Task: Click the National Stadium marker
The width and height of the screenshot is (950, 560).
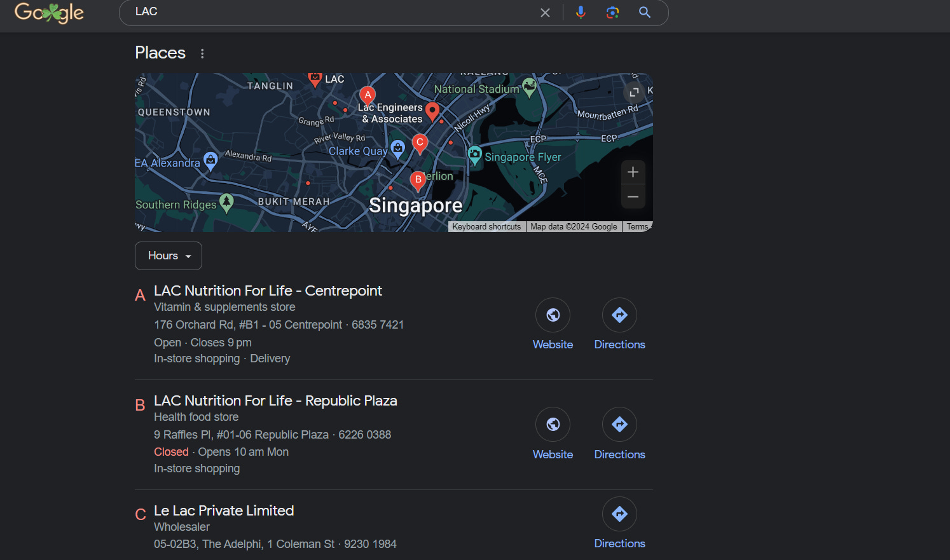Action: click(529, 86)
